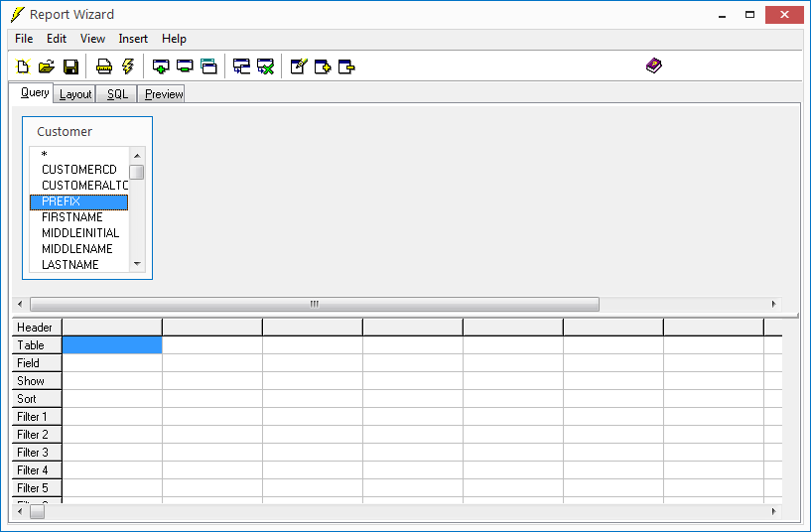The image size is (811, 532).
Task: Save the report with the floppy disk icon
Action: coord(70,66)
